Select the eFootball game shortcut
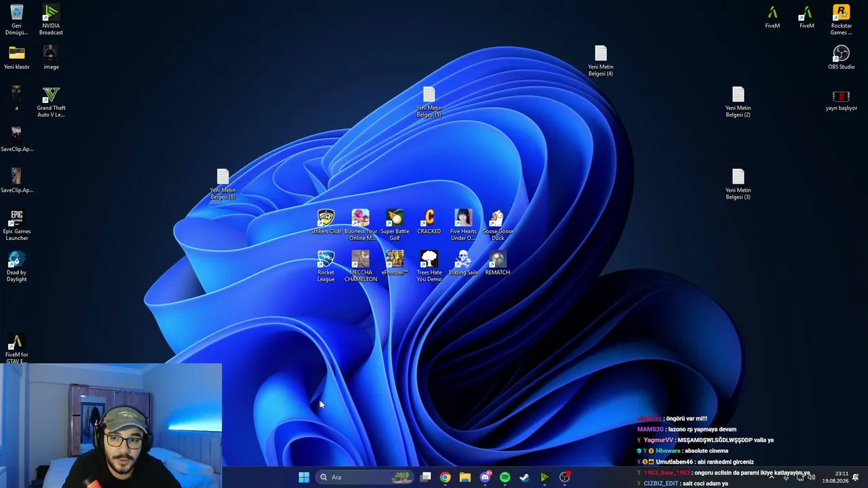 (395, 264)
